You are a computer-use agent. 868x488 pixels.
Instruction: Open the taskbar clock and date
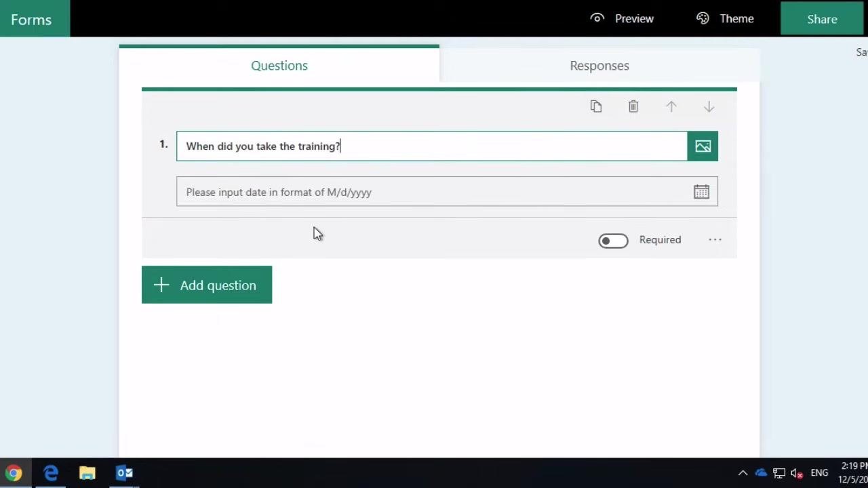pyautogui.click(x=853, y=473)
